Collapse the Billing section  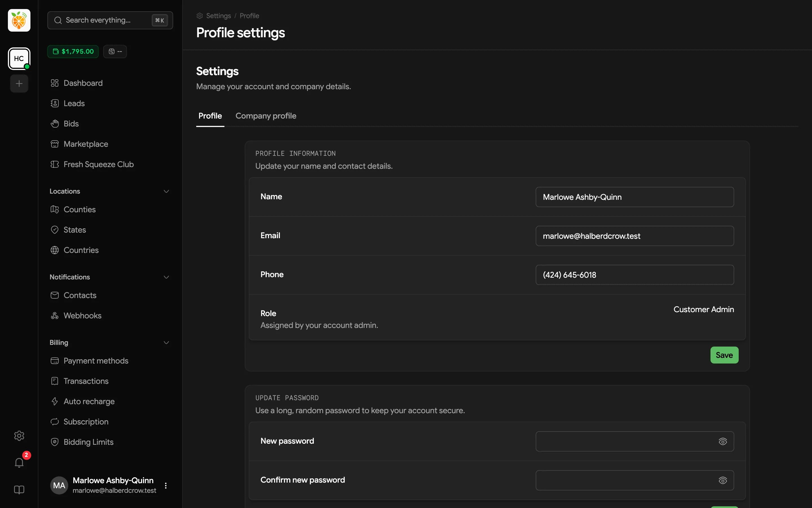[166, 343]
